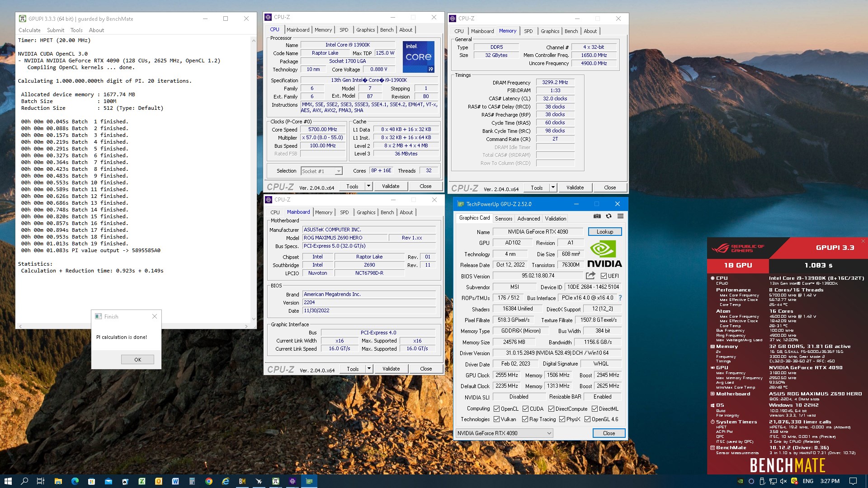This screenshot has width=868, height=488.
Task: Toggle the UEFI checkbox in GPU-Z
Action: coord(604,276)
